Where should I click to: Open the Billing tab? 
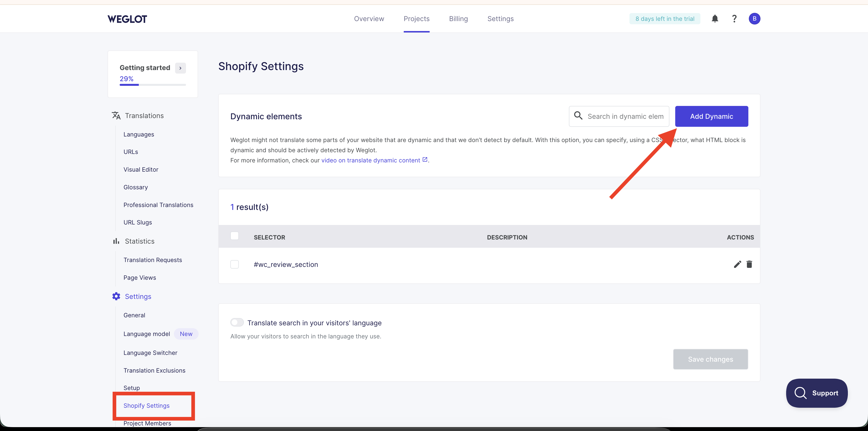click(x=458, y=19)
